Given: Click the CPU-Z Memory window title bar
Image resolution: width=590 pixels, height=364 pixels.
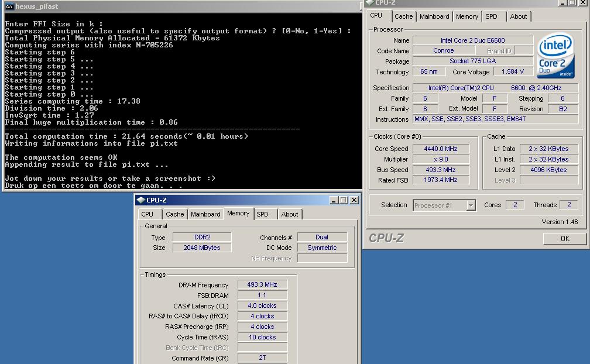Looking at the screenshot, I should coord(247,200).
